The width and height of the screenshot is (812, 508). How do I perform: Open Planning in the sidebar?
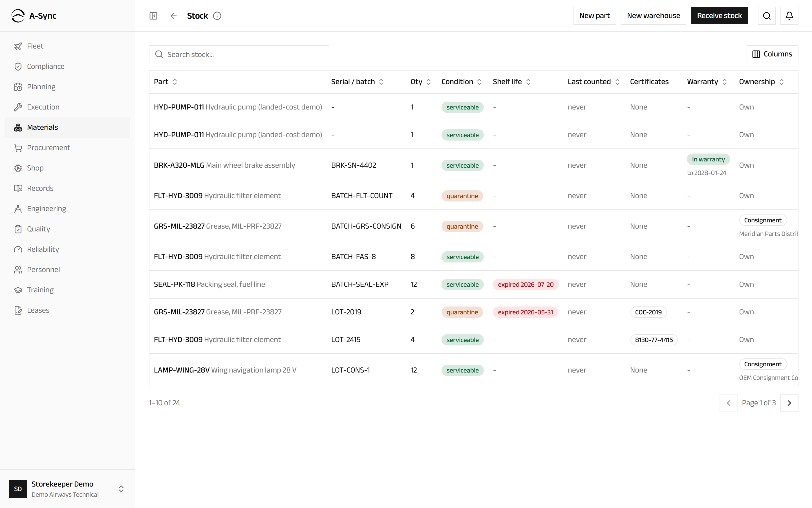67,87
